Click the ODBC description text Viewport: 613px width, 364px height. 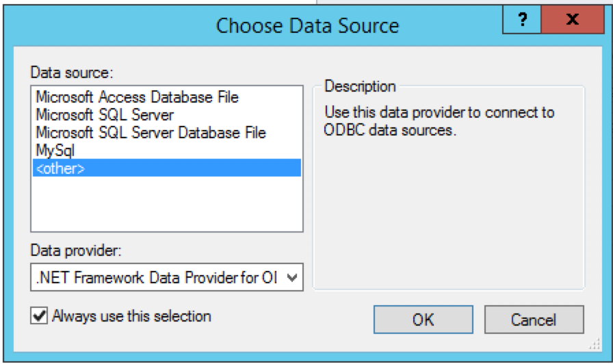pyautogui.click(x=439, y=121)
